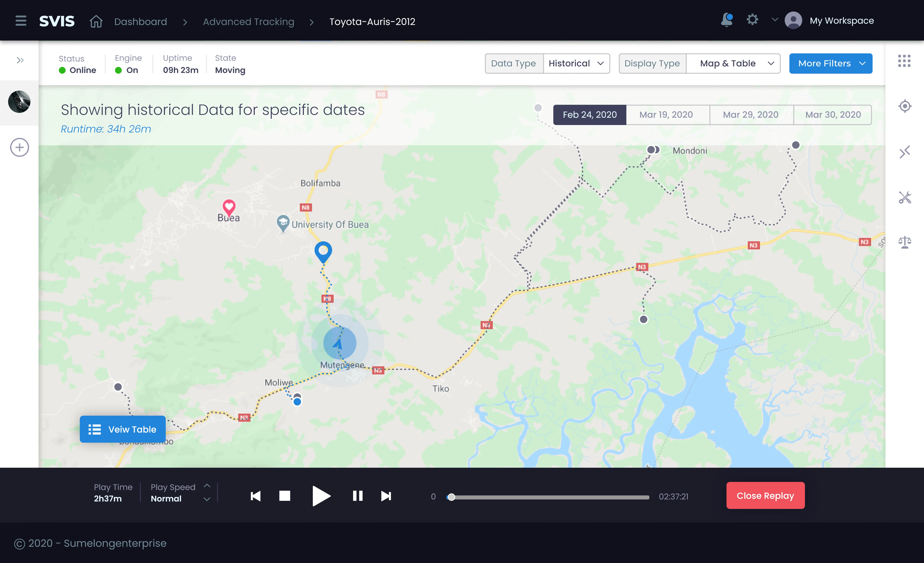
Task: Click the University Of Buea marker
Action: [x=283, y=224]
